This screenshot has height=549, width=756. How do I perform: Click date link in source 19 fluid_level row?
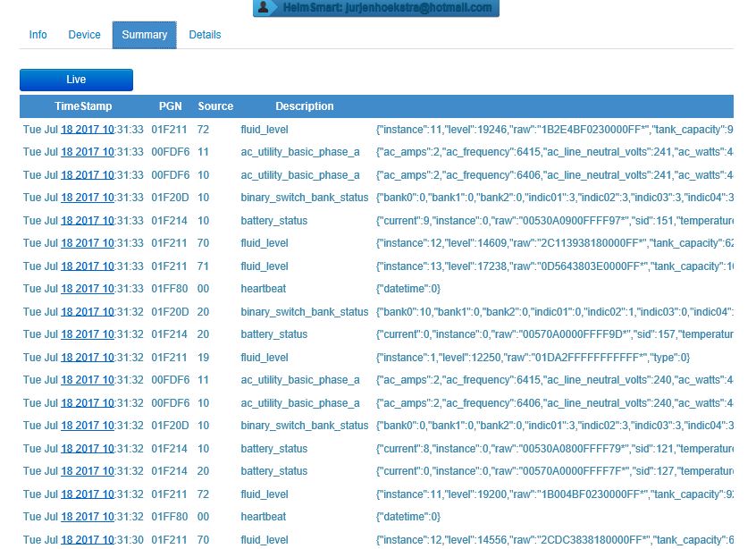87,358
